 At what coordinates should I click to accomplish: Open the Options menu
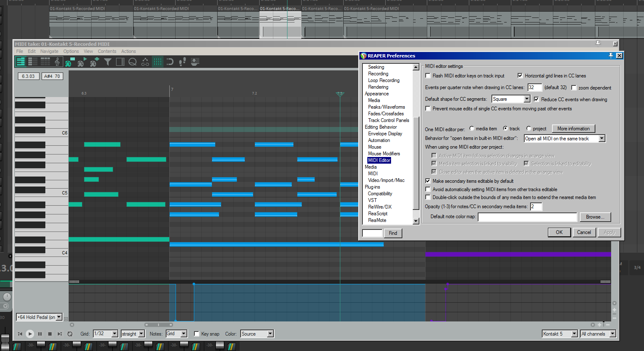tap(71, 52)
